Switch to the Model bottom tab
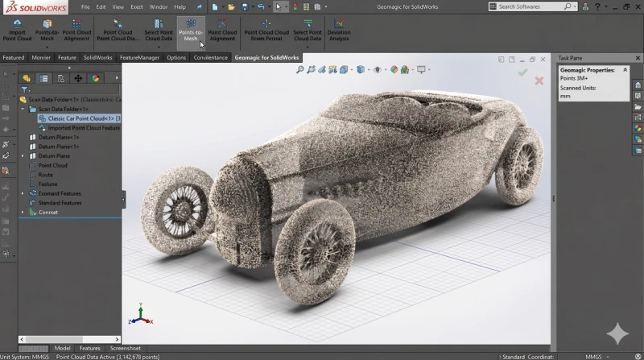Screen dimensions: 644x360 [63, 348]
